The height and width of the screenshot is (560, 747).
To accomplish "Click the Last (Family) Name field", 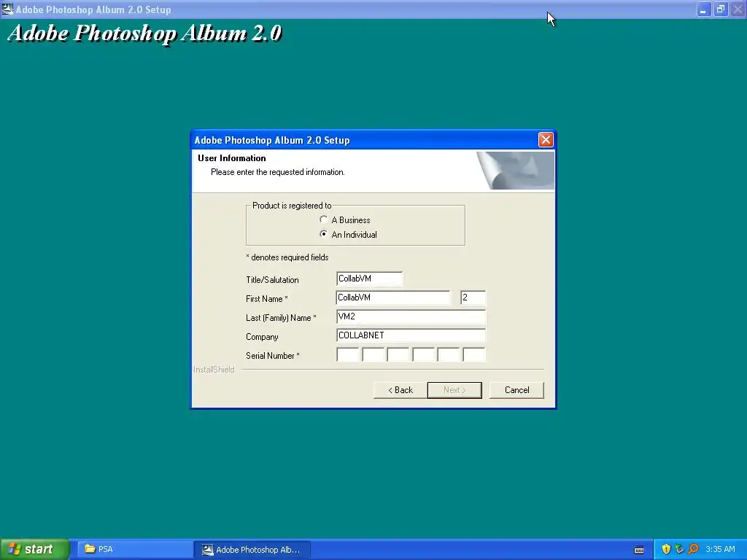I will (x=411, y=316).
